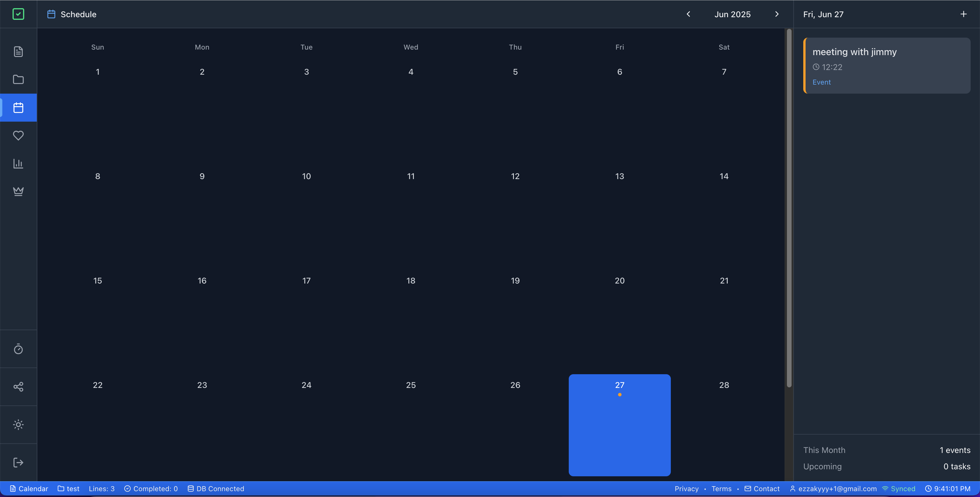Click the logout arrow icon
980x497 pixels.
click(18, 462)
